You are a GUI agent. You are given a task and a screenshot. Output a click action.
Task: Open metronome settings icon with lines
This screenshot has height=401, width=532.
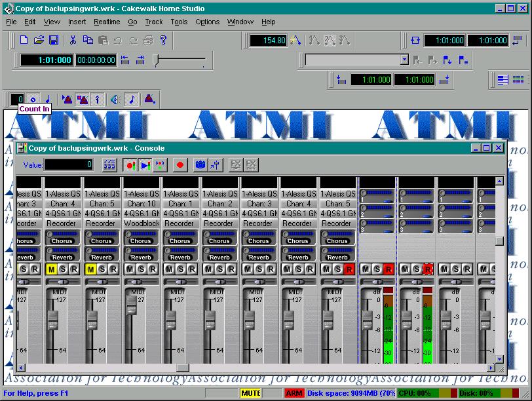click(x=149, y=100)
